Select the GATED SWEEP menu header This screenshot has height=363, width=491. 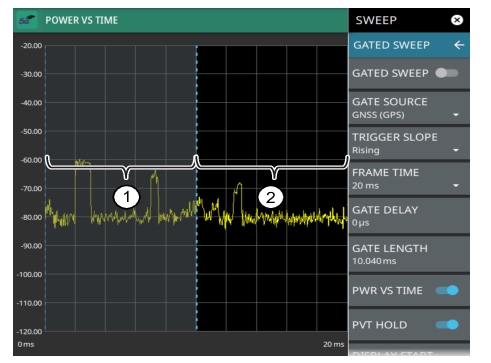[409, 45]
